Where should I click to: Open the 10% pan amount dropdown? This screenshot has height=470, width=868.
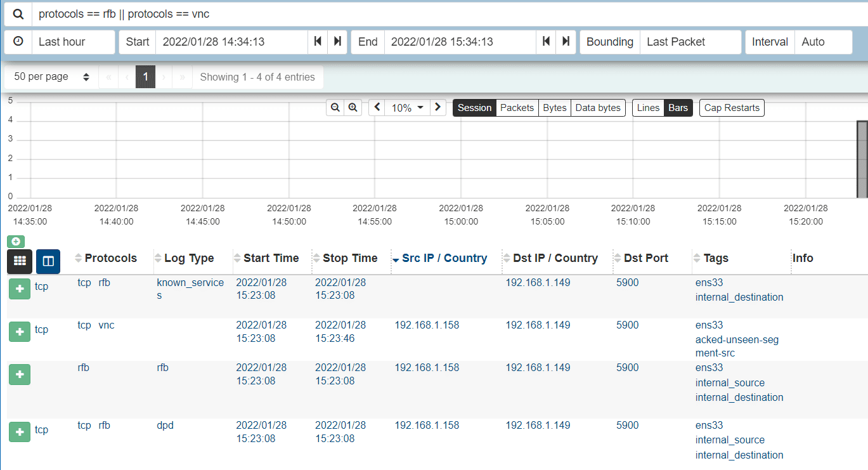click(x=407, y=108)
